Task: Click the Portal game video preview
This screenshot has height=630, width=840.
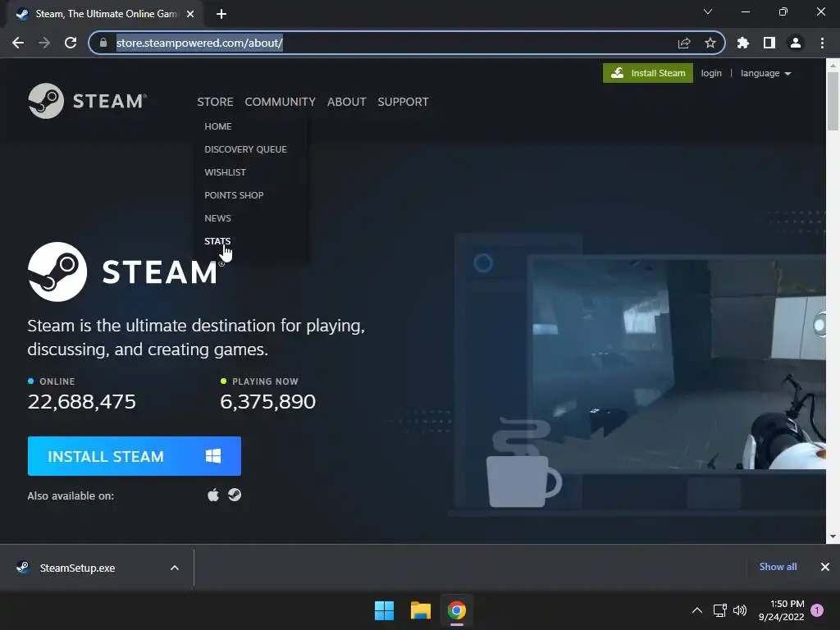Action: [x=677, y=364]
